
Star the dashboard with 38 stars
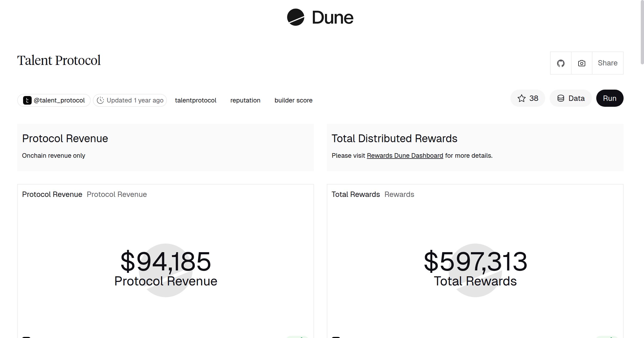(x=528, y=98)
